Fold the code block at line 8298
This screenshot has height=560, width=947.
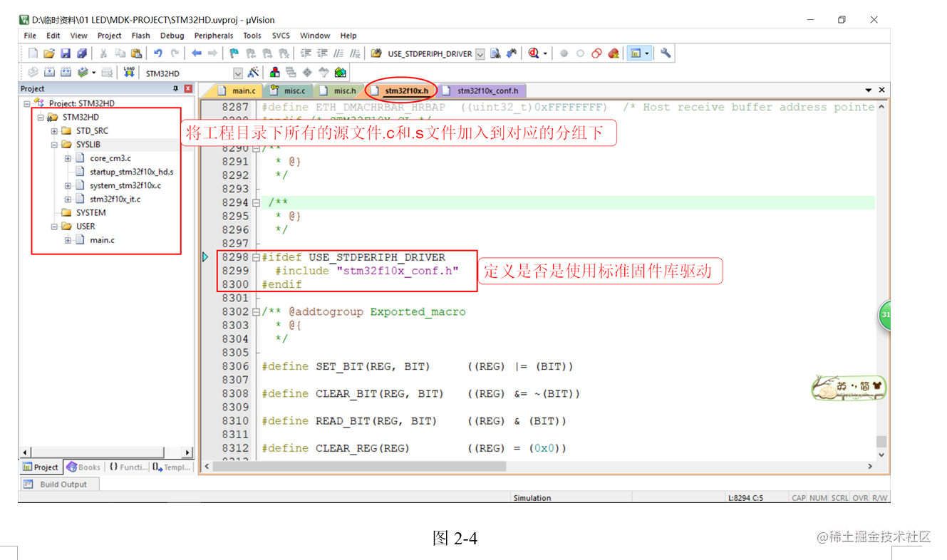click(256, 257)
